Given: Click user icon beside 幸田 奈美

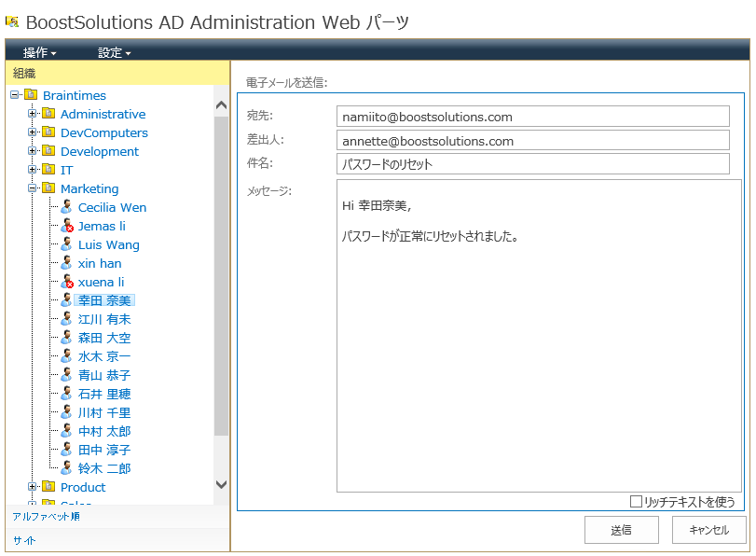Looking at the screenshot, I should (x=66, y=299).
